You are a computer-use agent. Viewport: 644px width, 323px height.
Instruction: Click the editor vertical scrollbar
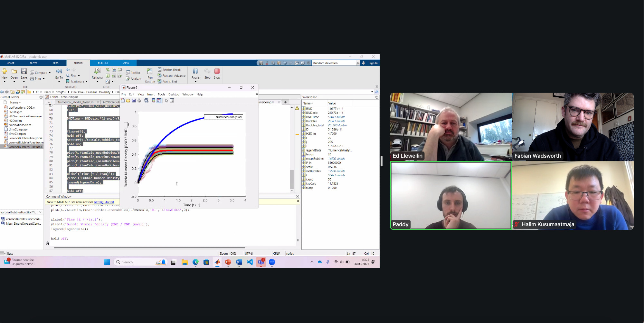pyautogui.click(x=292, y=179)
